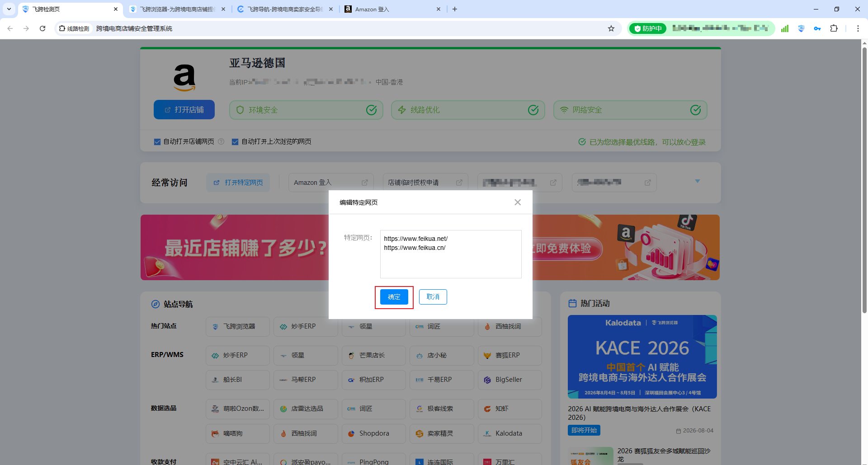
Task: Go forward to the next page
Action: [26, 28]
